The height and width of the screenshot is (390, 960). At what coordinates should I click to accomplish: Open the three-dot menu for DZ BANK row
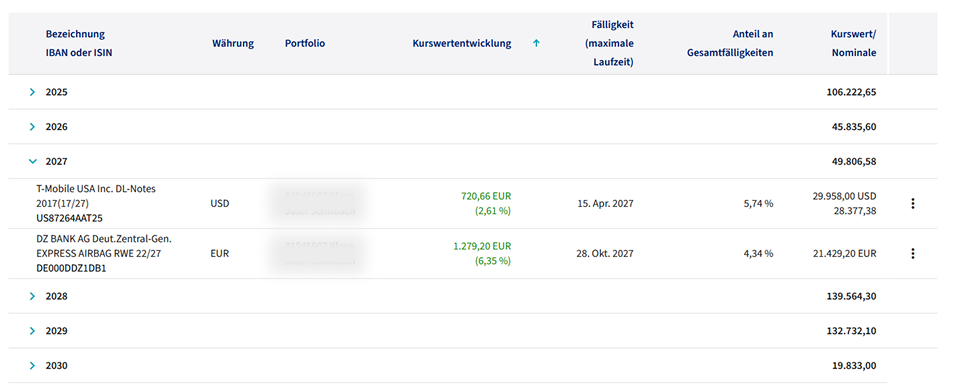tap(913, 253)
